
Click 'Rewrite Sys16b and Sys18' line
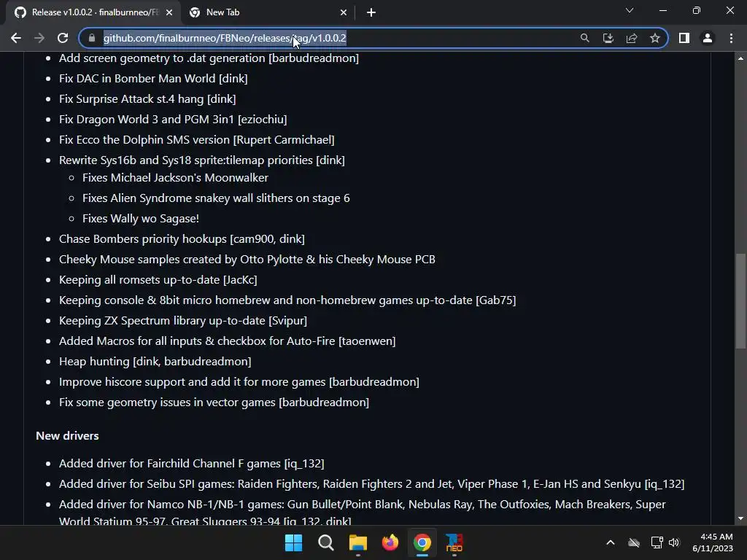point(202,160)
